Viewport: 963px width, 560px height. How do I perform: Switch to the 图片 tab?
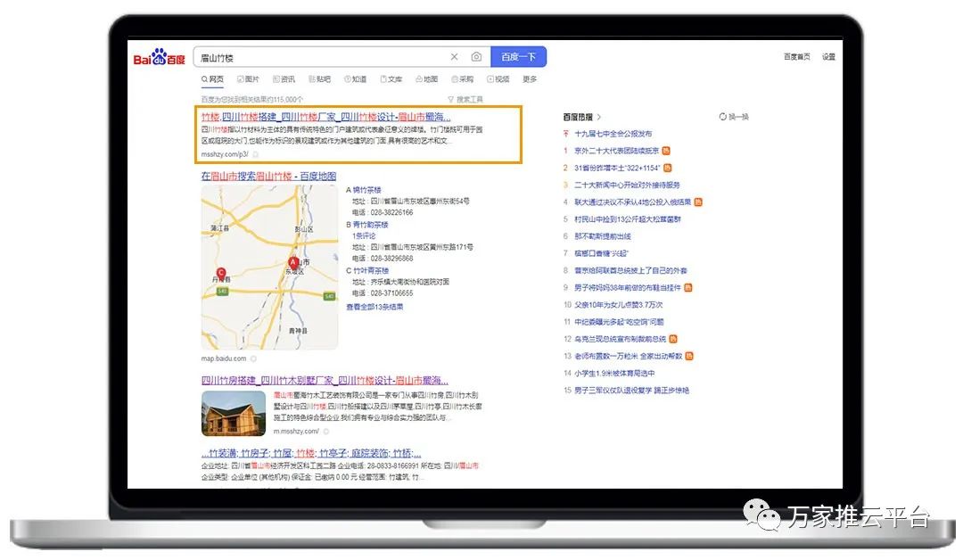pos(249,79)
